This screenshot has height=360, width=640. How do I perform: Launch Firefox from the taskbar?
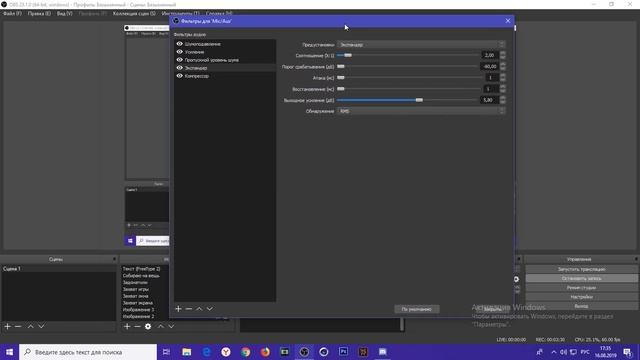coord(265,352)
